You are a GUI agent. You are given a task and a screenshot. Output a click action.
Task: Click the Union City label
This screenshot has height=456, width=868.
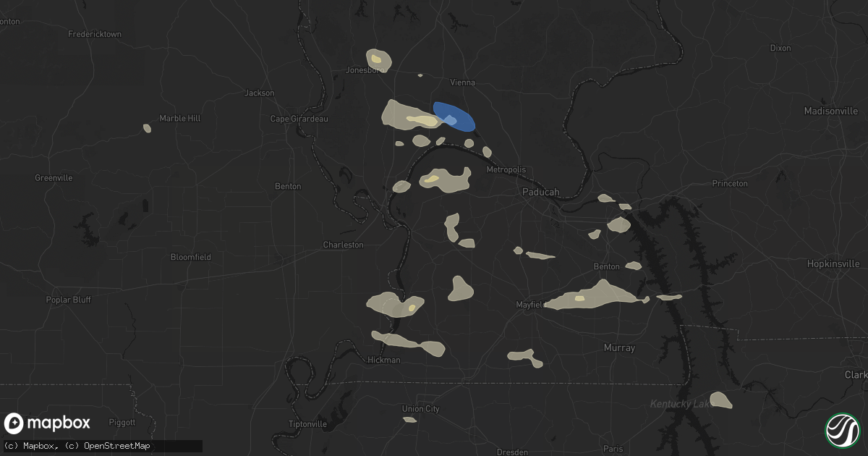(x=421, y=409)
